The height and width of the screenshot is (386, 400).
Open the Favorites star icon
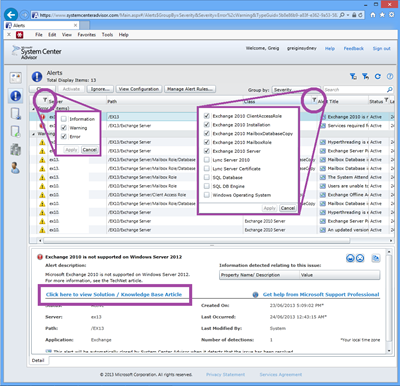pyautogui.click(x=382, y=15)
